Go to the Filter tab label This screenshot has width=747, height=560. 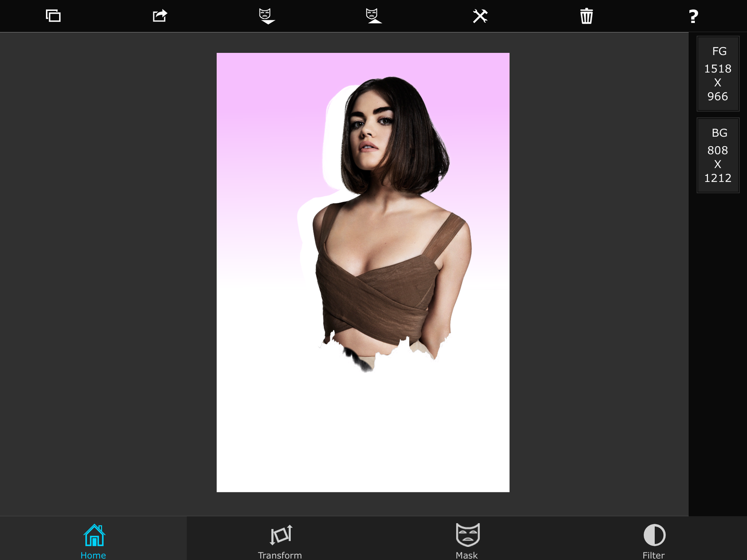coord(653,555)
